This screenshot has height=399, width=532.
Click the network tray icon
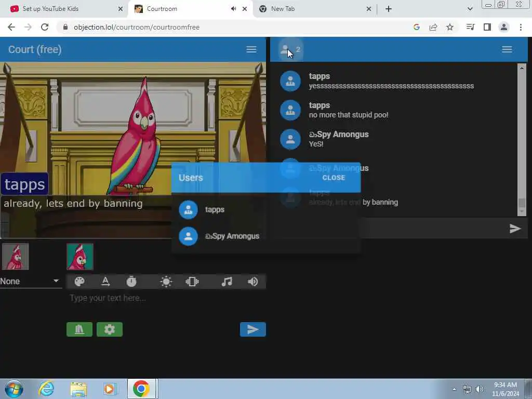coord(467,389)
